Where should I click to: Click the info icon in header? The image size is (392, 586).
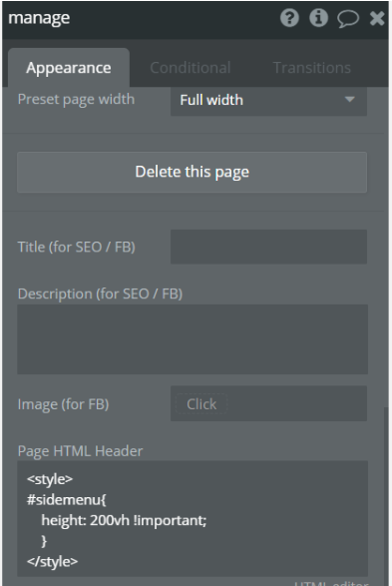click(x=318, y=18)
